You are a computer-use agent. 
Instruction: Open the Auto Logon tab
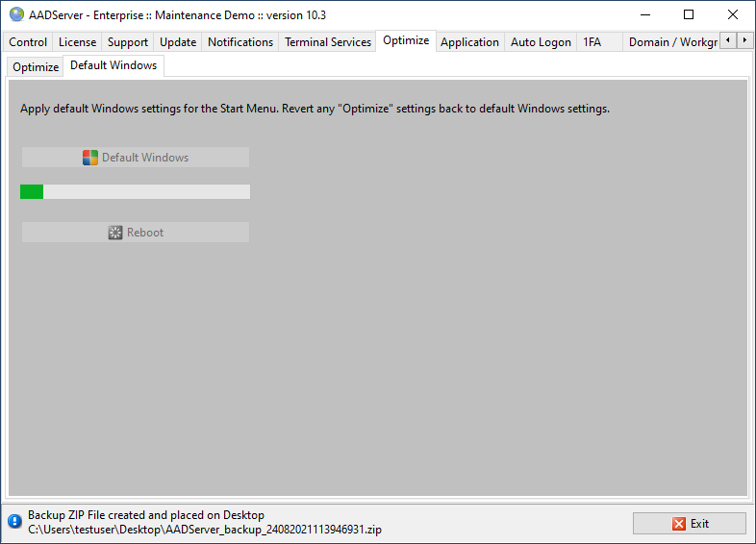[541, 42]
